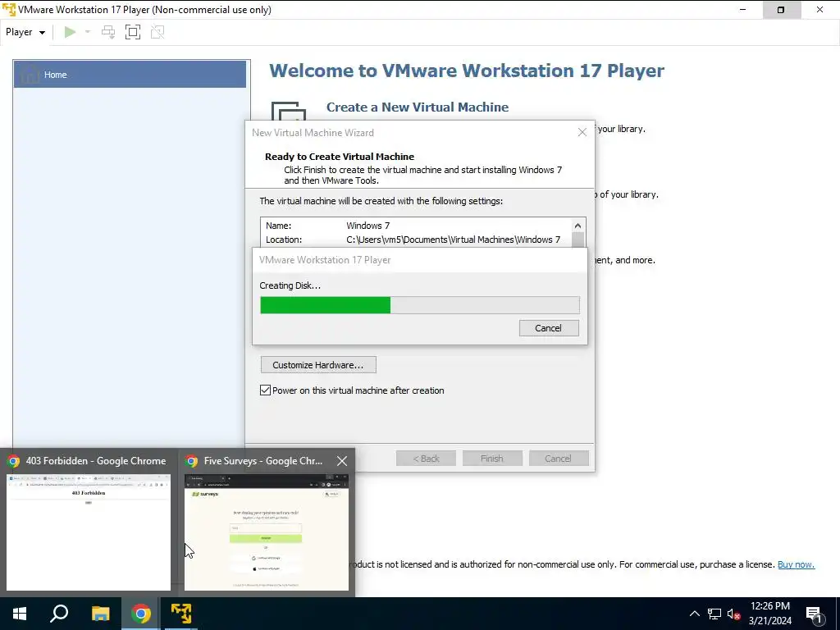The width and height of the screenshot is (840, 630).
Task: Click the Location path text in settings
Action: click(x=453, y=240)
